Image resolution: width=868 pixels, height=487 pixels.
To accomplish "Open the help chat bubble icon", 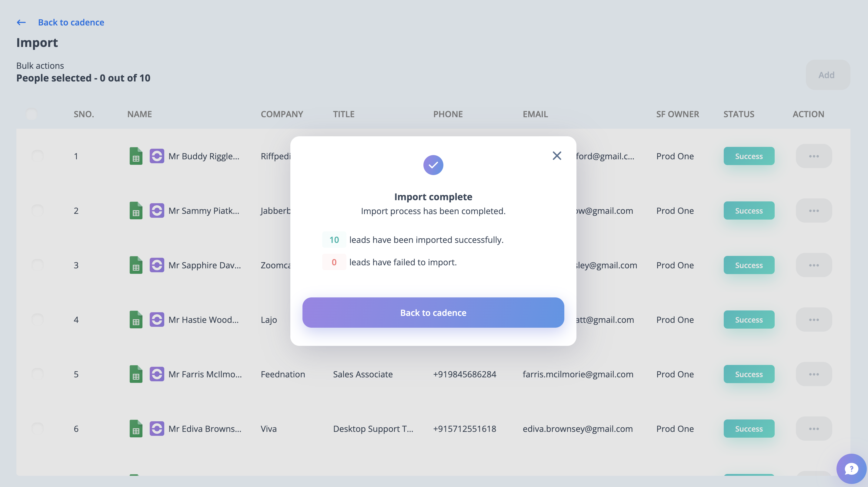I will pos(851,469).
